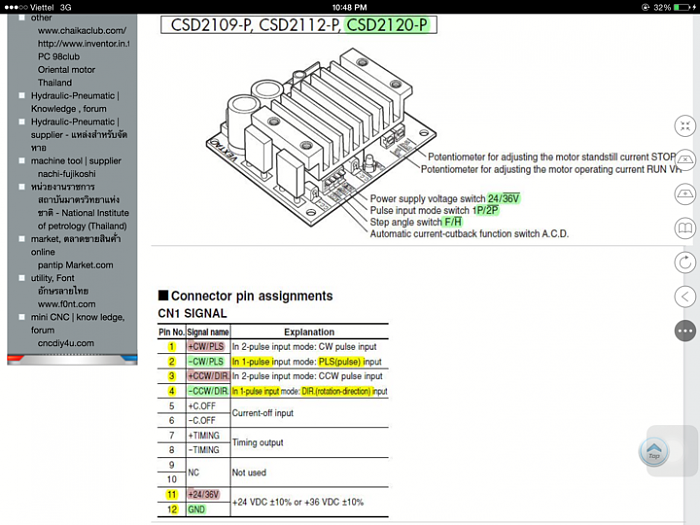Tap the 10:48 PM clock
The height and width of the screenshot is (525, 700).
coord(350,7)
